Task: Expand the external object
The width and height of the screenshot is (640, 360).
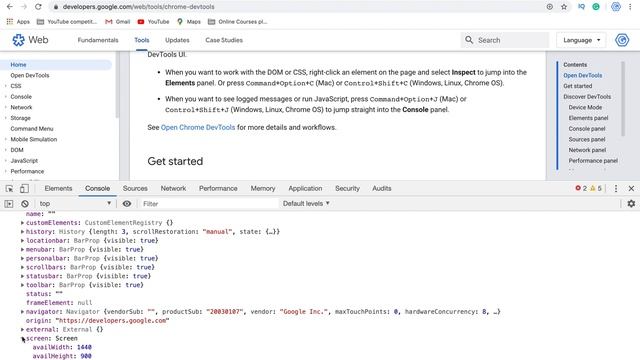Action: [22, 329]
